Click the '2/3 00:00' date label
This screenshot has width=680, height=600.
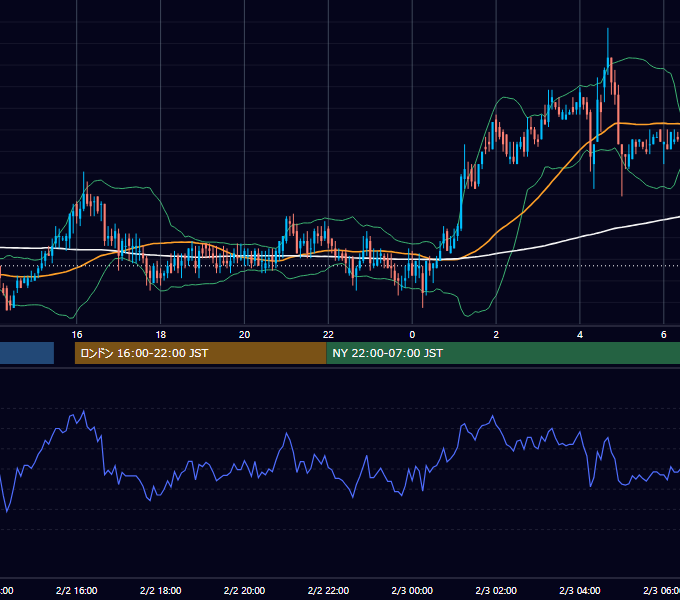tap(412, 590)
